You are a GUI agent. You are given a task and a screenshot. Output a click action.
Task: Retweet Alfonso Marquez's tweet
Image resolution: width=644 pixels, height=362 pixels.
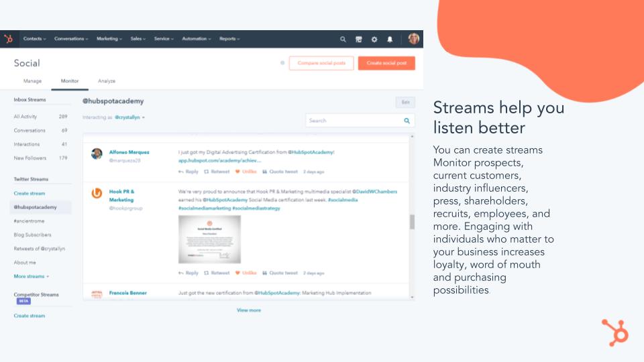coord(217,172)
